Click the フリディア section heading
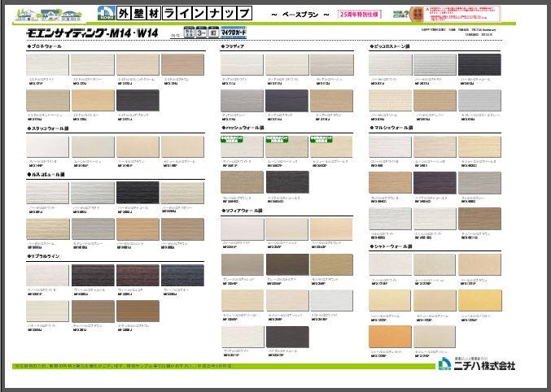This screenshot has height=392, width=551. point(233,46)
